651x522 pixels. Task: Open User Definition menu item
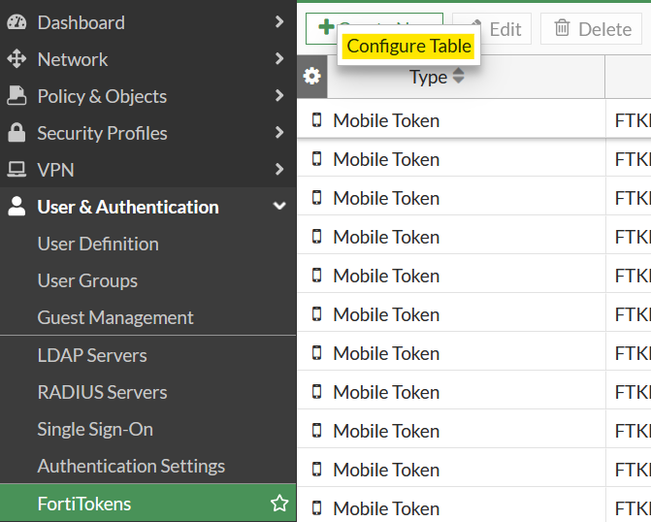98,244
